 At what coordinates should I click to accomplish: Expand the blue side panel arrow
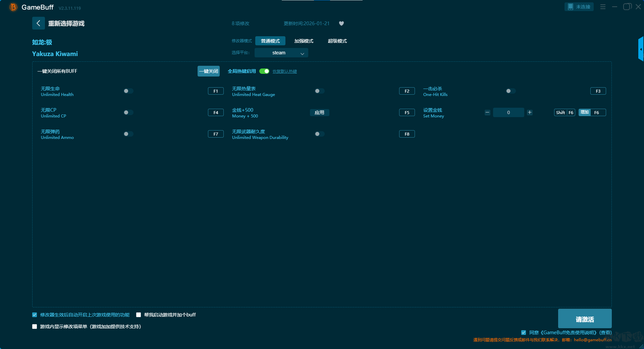coord(641,49)
